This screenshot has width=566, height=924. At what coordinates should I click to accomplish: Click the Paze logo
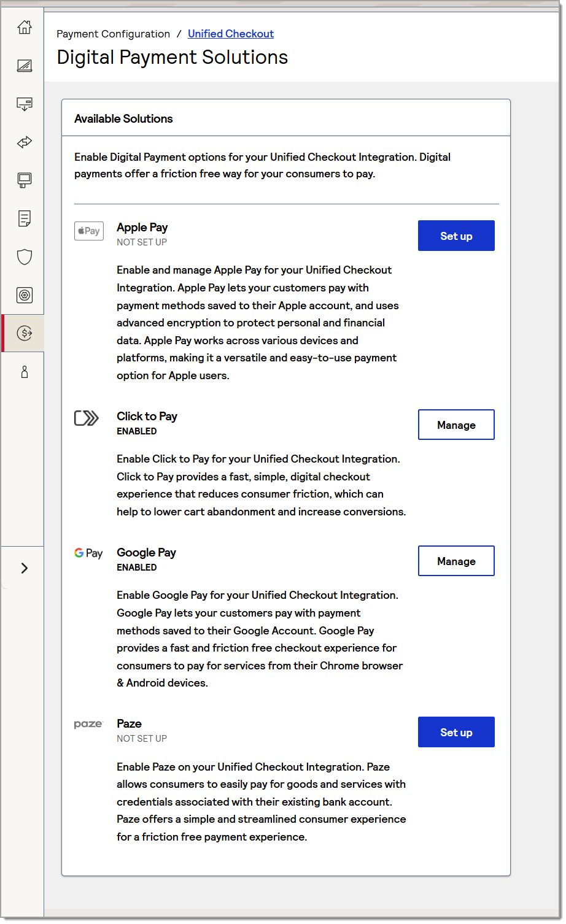[x=88, y=724]
